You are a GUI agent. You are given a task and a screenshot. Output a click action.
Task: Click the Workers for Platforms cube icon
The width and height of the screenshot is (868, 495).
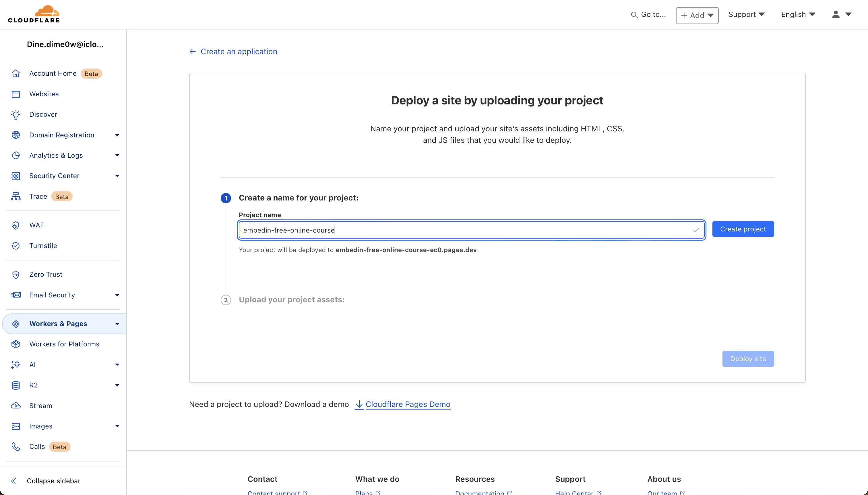coord(16,344)
